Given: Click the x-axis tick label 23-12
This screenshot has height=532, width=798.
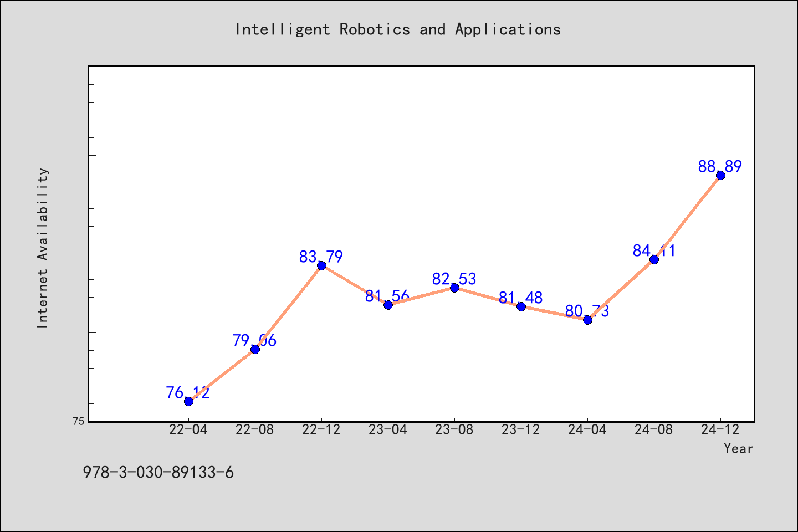Looking at the screenshot, I should coord(521,430).
